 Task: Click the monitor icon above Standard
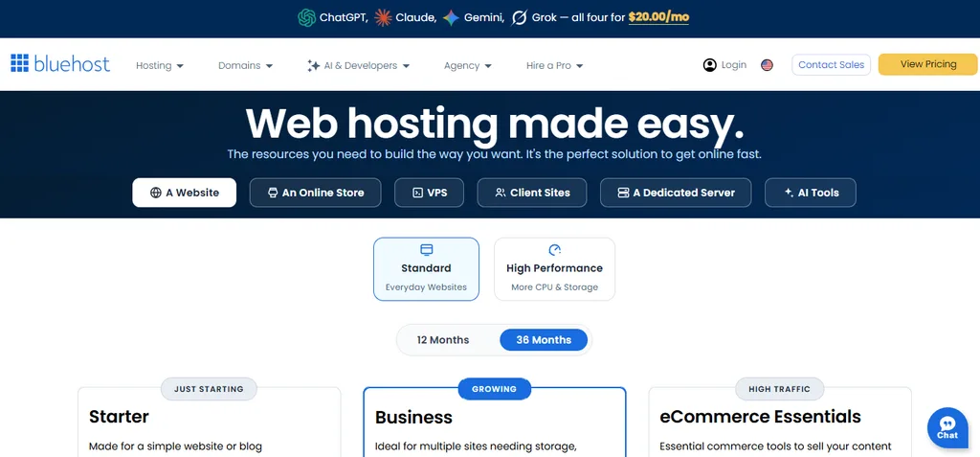tap(426, 250)
